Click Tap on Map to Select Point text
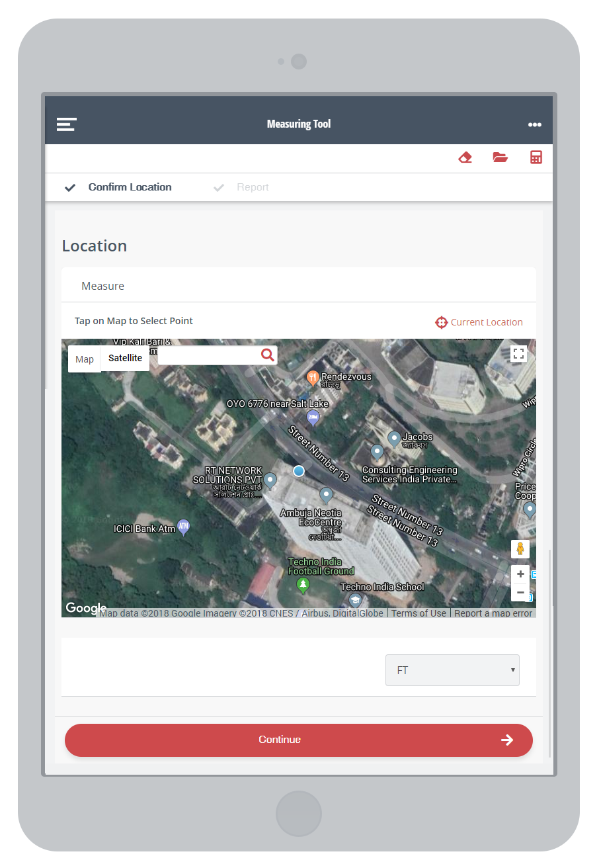Image resolution: width=599 pixels, height=868 pixels. coord(134,321)
